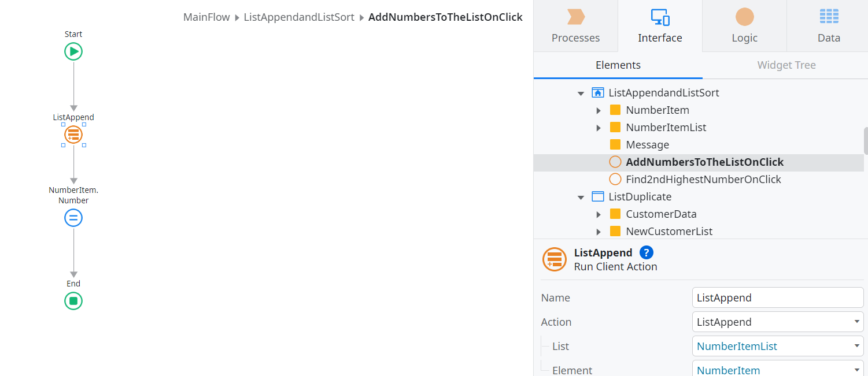The width and height of the screenshot is (868, 376).
Task: Select the End node of the flow
Action: tap(73, 300)
